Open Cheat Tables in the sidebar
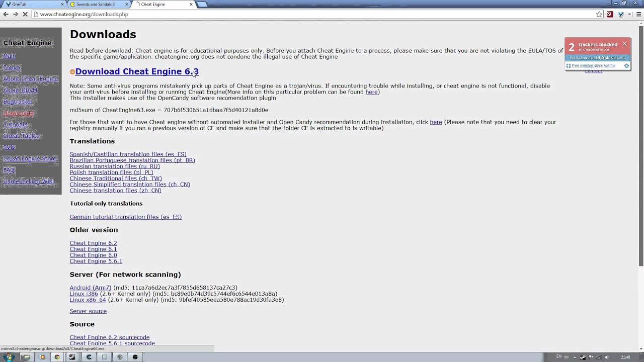 pos(21,136)
